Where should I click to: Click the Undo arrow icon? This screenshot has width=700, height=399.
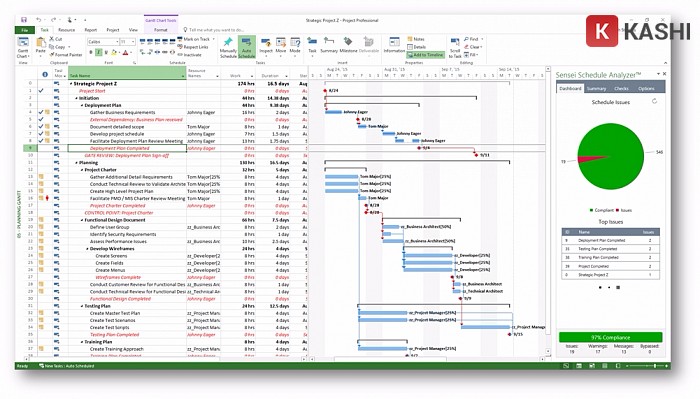click(x=38, y=20)
